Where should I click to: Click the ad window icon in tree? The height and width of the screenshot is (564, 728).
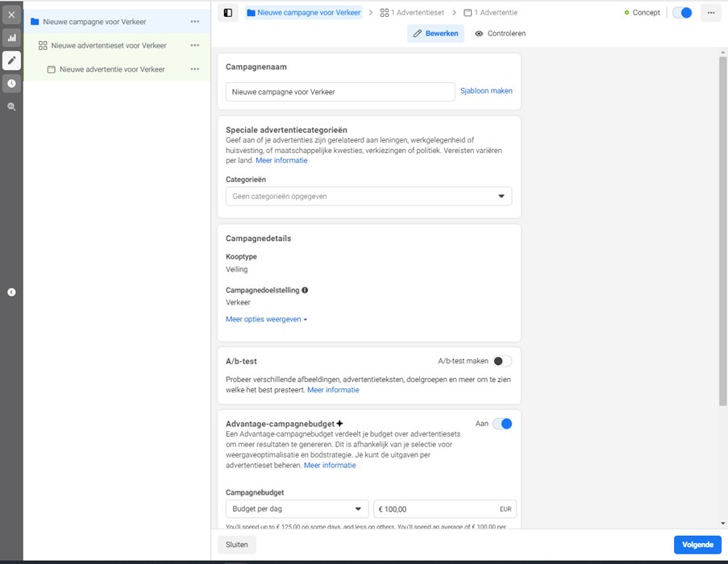[x=52, y=69]
